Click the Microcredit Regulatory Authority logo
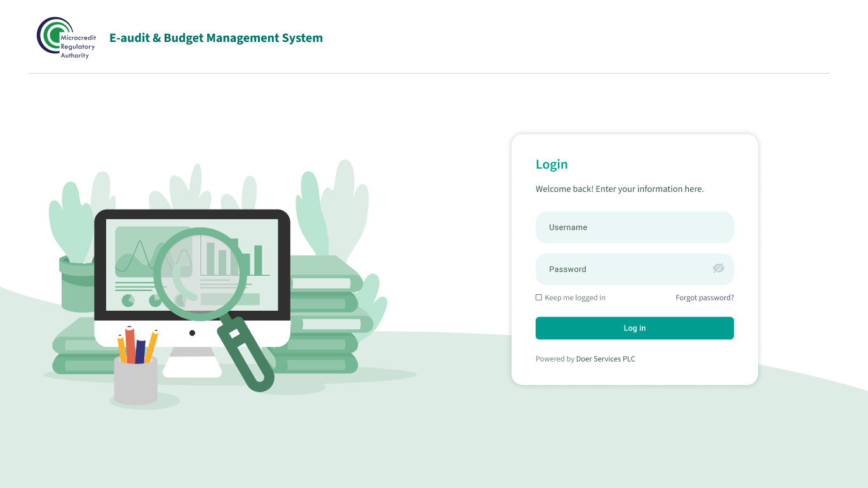868x488 pixels. [x=66, y=37]
